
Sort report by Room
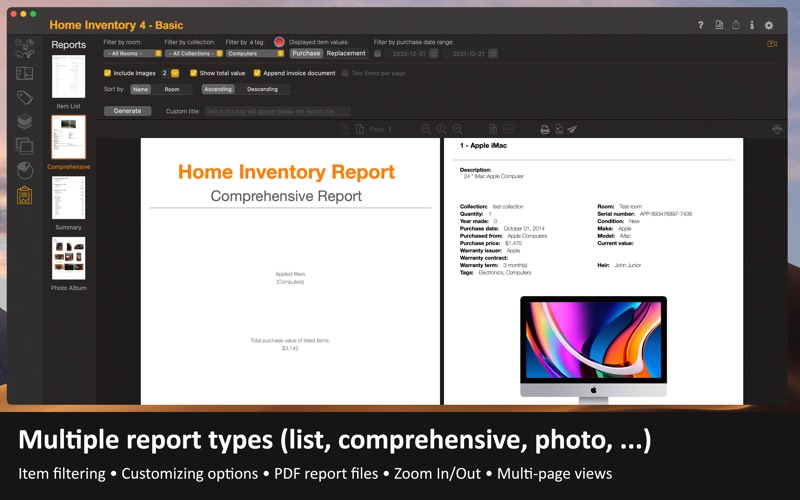pyautogui.click(x=172, y=89)
